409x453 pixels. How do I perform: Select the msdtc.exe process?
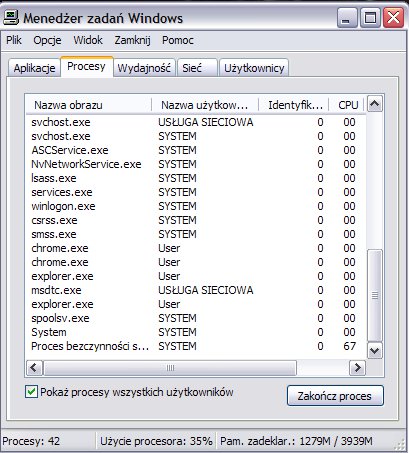point(196,290)
